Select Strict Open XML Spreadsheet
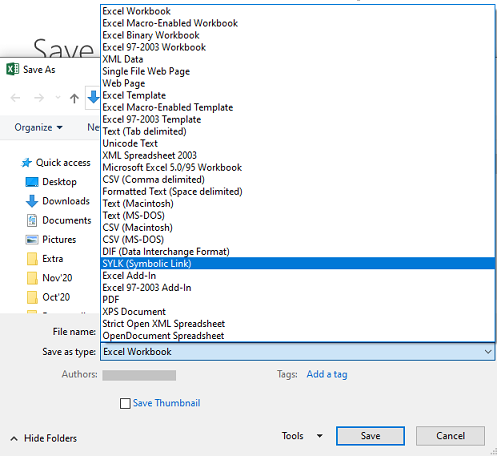Viewport: 497px width, 456px height. click(x=298, y=323)
